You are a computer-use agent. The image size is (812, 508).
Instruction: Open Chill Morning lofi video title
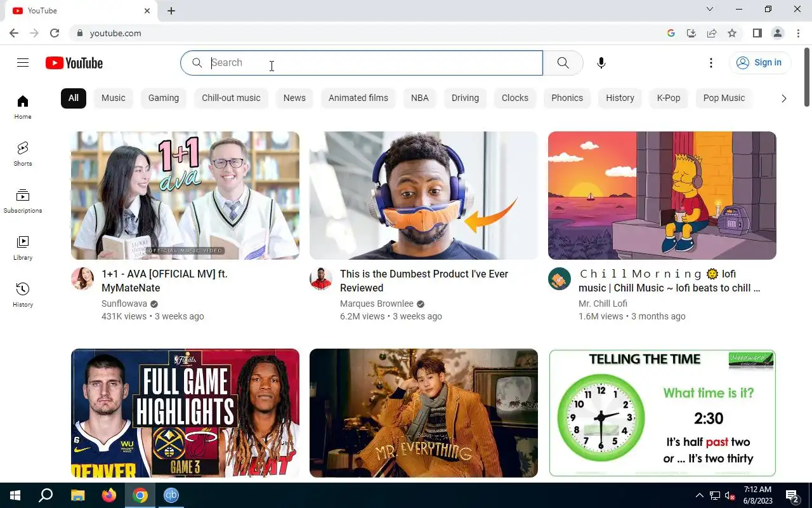[x=669, y=281]
